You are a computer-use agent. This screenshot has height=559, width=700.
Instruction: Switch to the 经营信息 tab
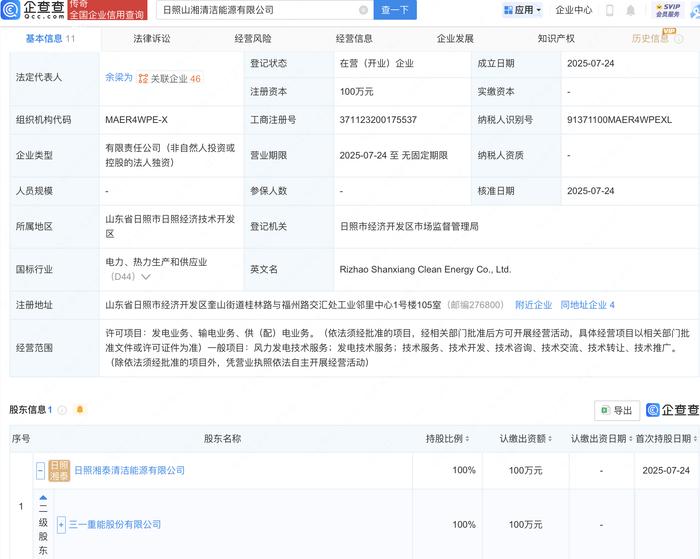(354, 39)
